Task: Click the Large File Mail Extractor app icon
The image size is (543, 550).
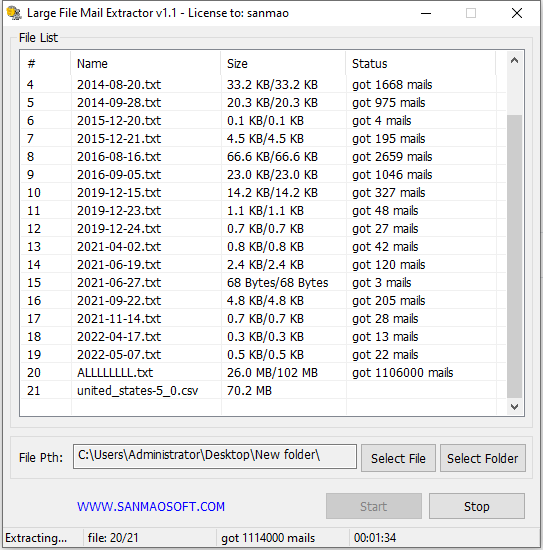Action: (x=14, y=13)
